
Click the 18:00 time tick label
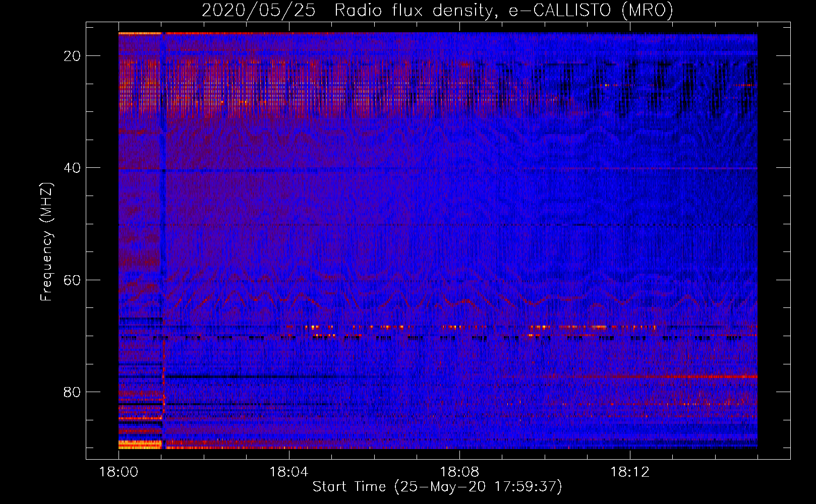119,472
